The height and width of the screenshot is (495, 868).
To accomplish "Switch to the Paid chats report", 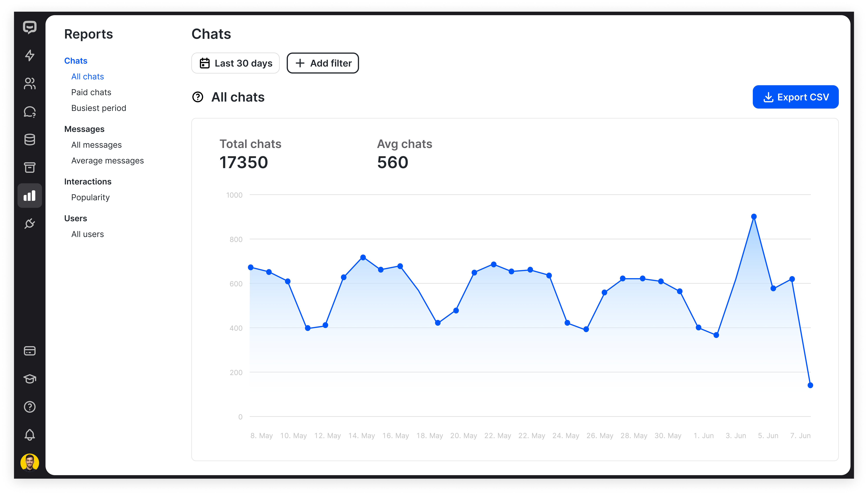I will coord(91,92).
